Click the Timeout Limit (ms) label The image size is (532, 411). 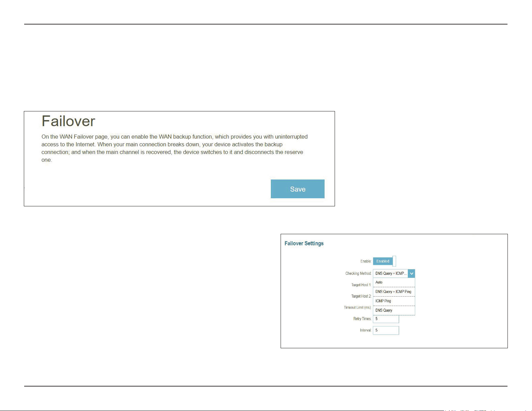357,307
